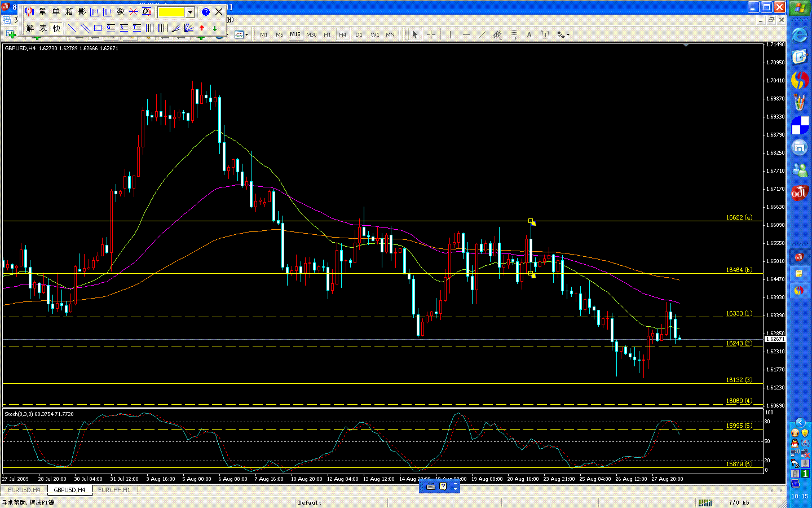Click the 16333 (1) level label
Image resolution: width=812 pixels, height=508 pixels.
tap(739, 313)
